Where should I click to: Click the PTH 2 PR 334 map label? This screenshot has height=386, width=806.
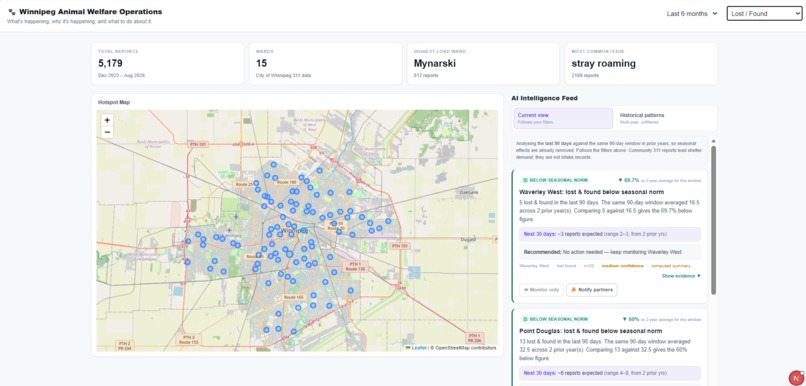[x=124, y=345]
